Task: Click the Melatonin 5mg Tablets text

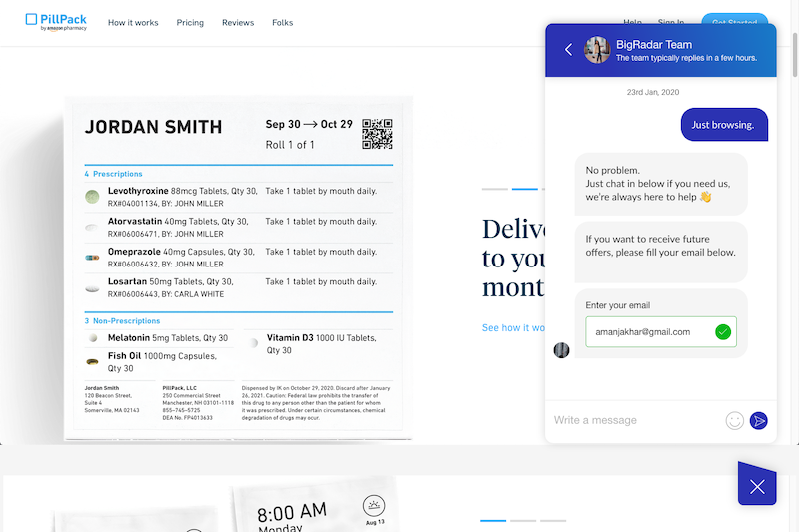Action: click(168, 338)
